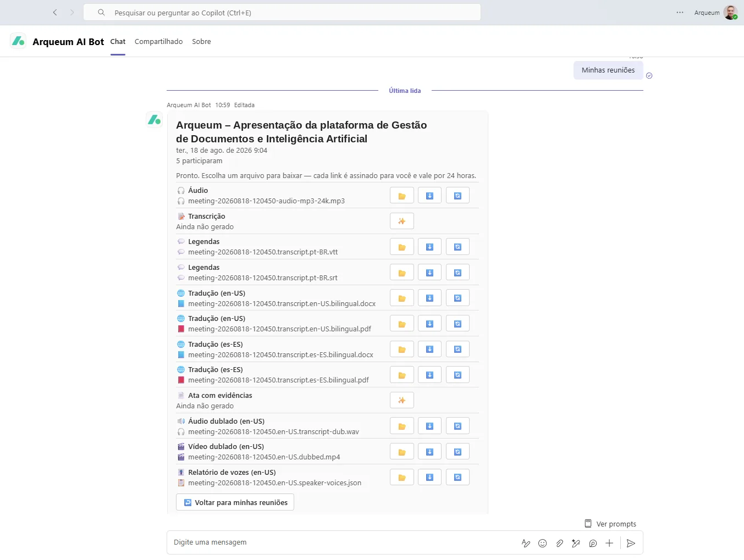Viewport: 744px width, 560px height.
Task: Regenerate the en-US.bilingual.docx translation
Action: pyautogui.click(x=458, y=298)
